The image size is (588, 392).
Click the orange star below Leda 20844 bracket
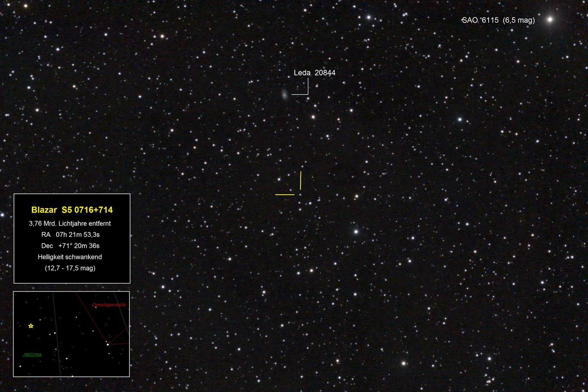[x=313, y=117]
